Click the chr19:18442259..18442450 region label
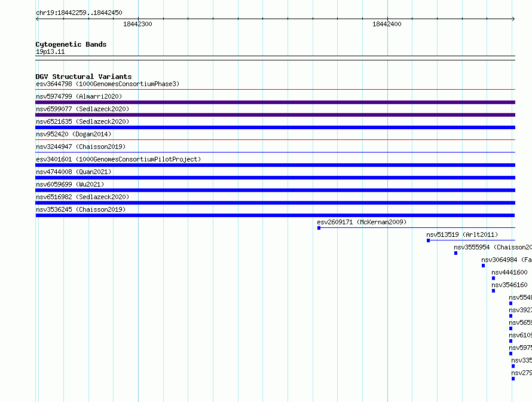 (x=79, y=13)
